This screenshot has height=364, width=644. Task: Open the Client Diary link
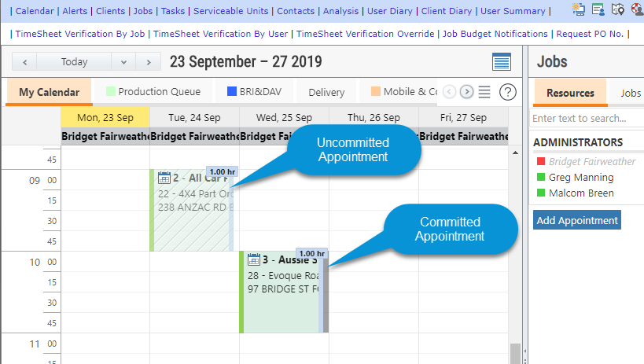click(x=447, y=11)
